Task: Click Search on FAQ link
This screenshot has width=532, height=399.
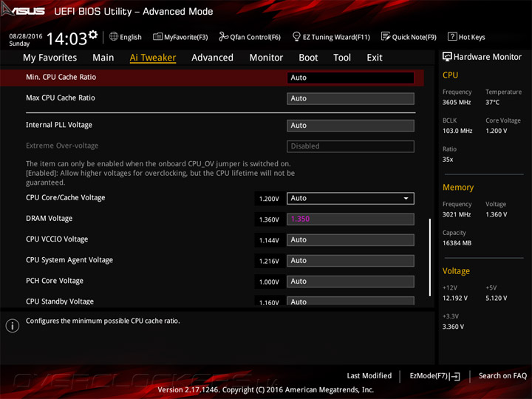Action: click(502, 375)
